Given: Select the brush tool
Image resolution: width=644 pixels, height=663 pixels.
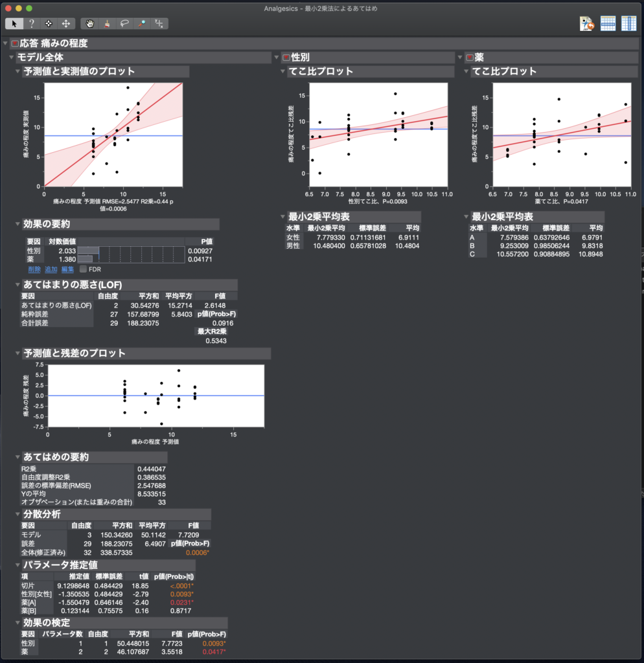Looking at the screenshot, I should tap(107, 23).
